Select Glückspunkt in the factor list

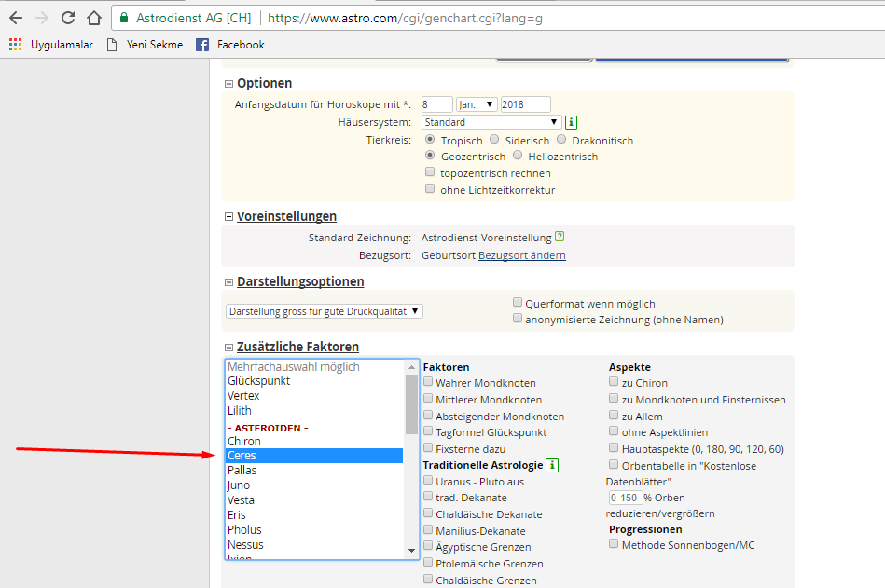pyautogui.click(x=314, y=381)
